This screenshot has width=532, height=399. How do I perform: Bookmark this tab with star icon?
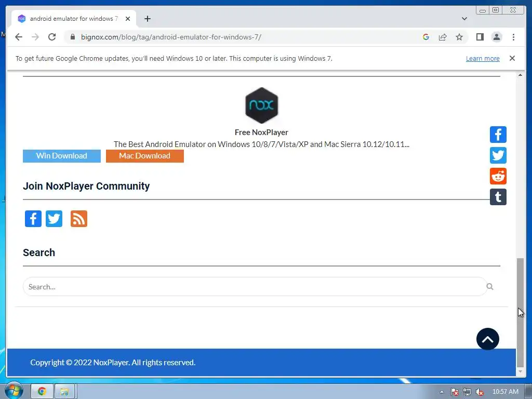coord(459,37)
